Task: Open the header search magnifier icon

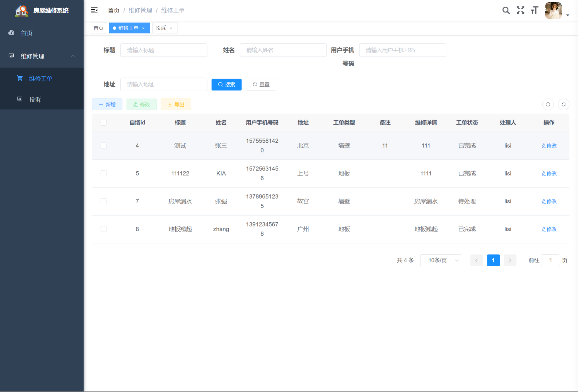Action: (x=506, y=11)
